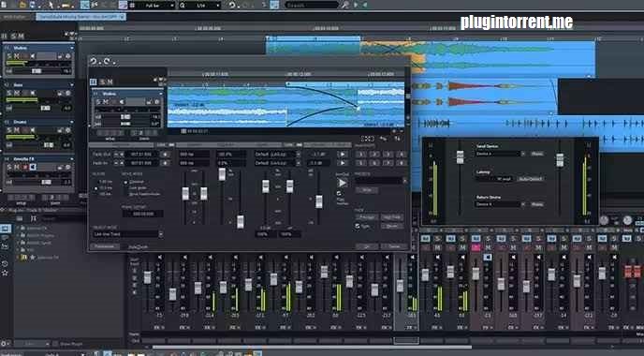This screenshot has height=356, width=644.
Task: Click the history clock icon in left sidebar
Action: (5, 263)
